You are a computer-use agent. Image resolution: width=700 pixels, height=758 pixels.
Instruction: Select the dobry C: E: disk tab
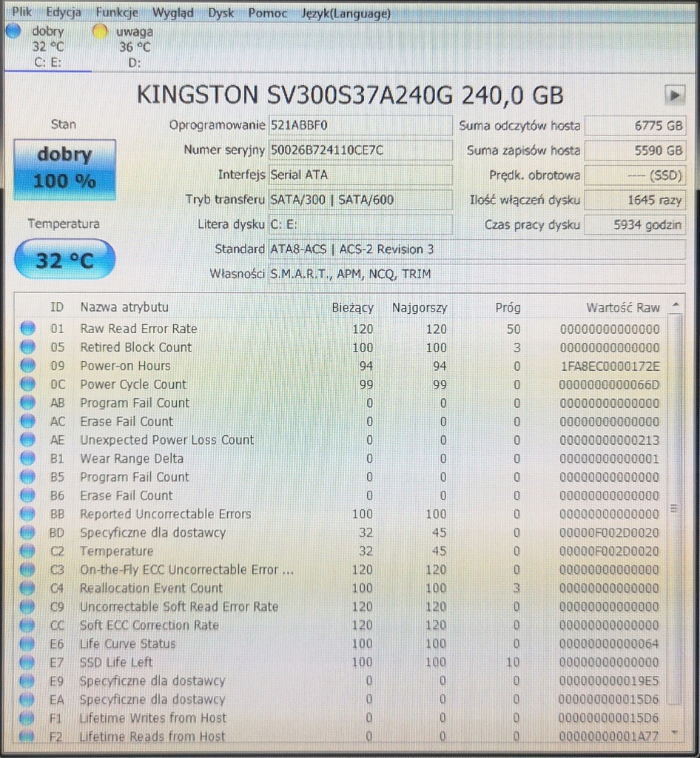point(47,47)
